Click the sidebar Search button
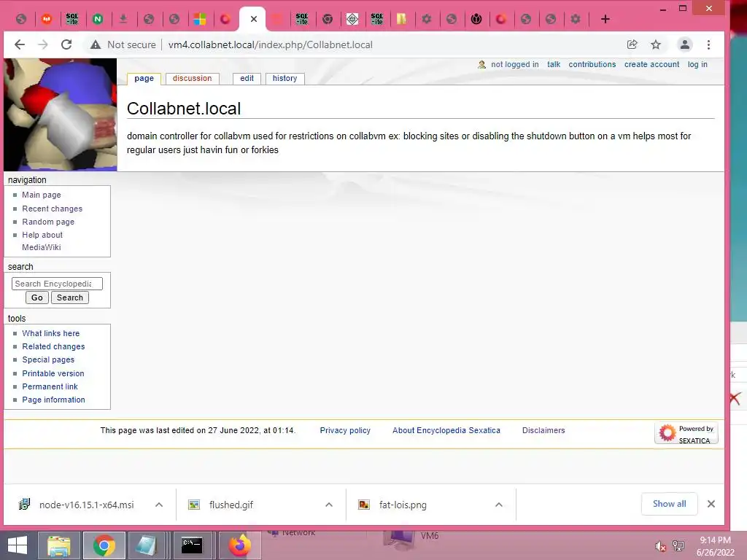 [70, 297]
